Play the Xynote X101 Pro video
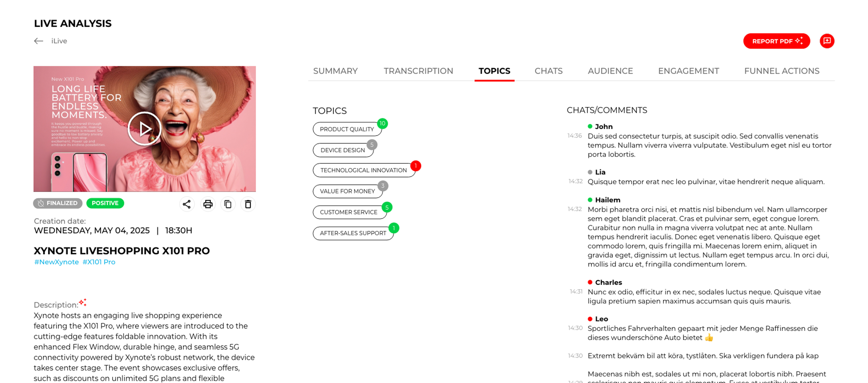The image size is (868, 383). (145, 128)
